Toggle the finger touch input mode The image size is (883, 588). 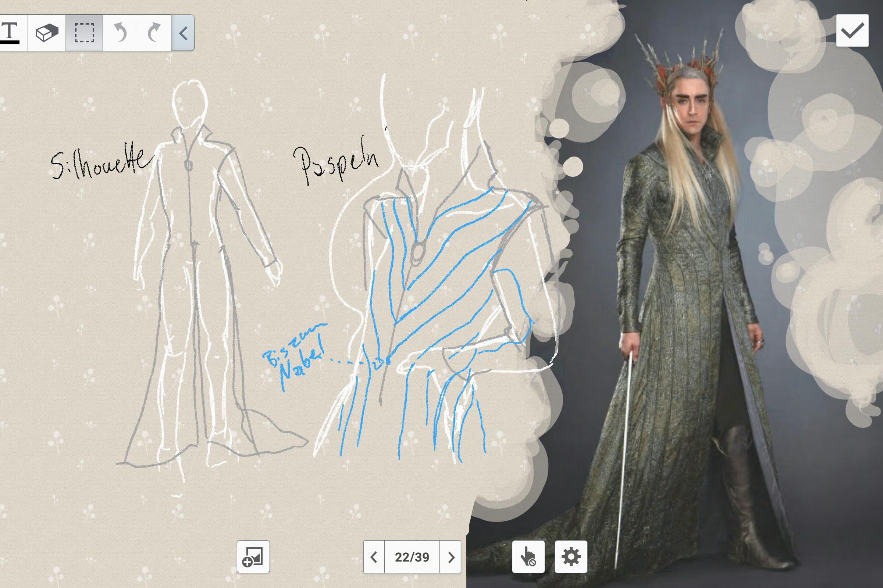pos(528,556)
